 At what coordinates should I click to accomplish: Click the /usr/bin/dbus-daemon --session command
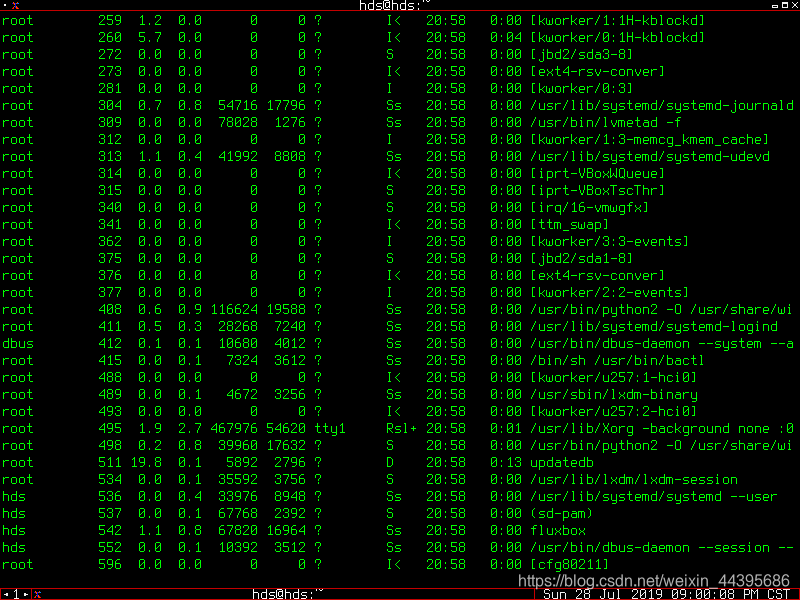pyautogui.click(x=662, y=548)
